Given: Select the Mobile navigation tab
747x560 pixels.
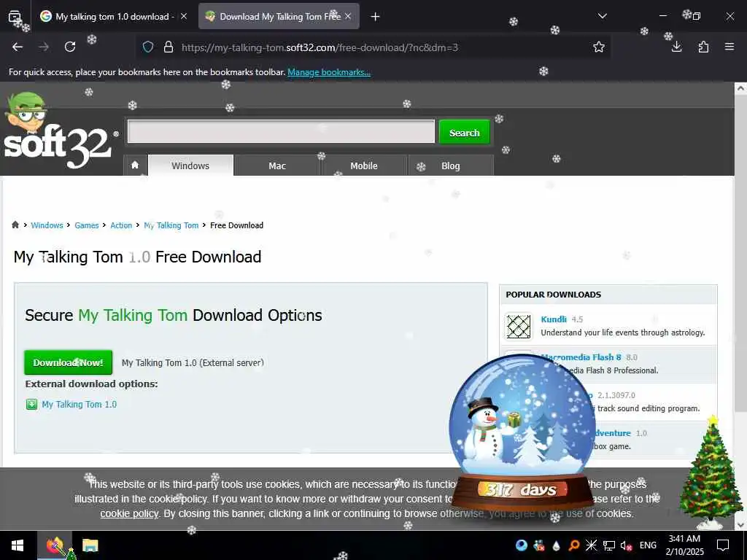Looking at the screenshot, I should (364, 166).
